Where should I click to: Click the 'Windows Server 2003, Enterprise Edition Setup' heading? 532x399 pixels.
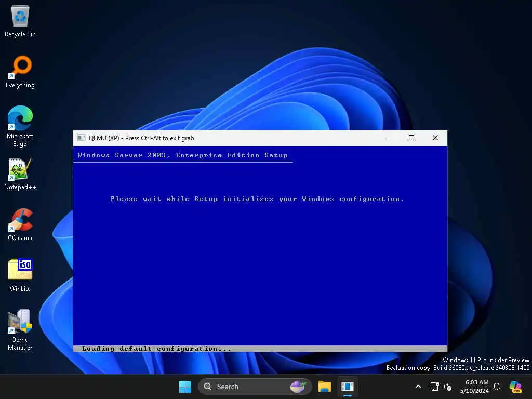click(182, 155)
